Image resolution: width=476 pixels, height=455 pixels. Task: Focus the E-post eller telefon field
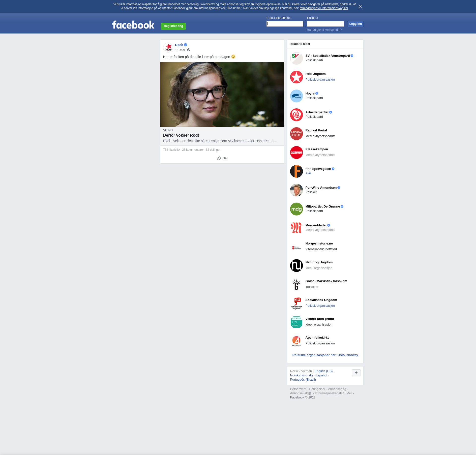(285, 24)
